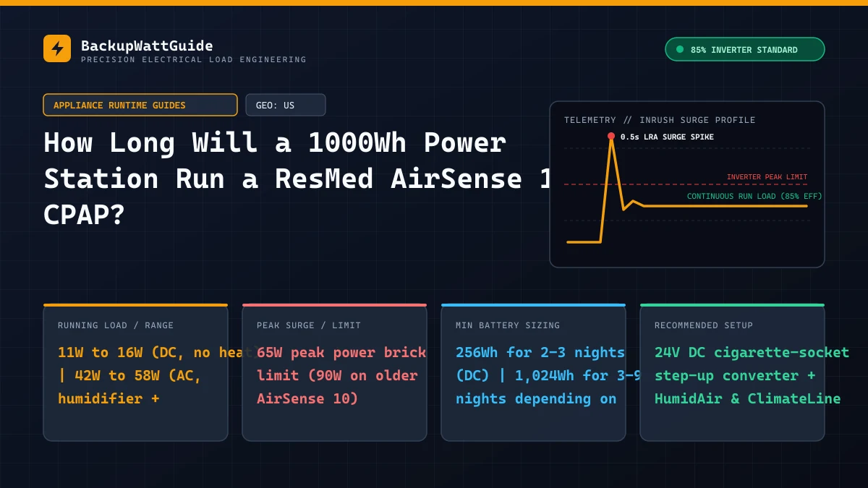Click the '65W peak power brick' value
The width and height of the screenshot is (868, 488).
[341, 352]
